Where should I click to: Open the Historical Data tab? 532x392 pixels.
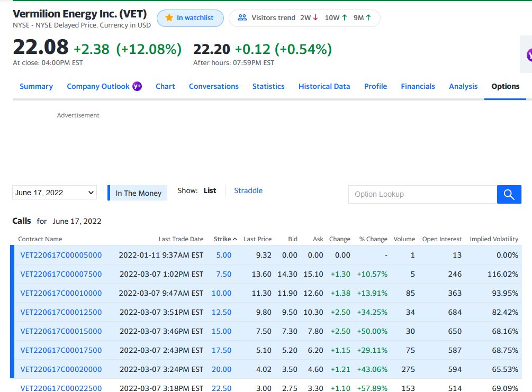tap(324, 86)
